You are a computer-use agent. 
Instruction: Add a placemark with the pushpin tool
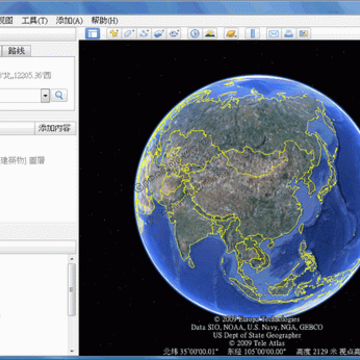pos(114,33)
